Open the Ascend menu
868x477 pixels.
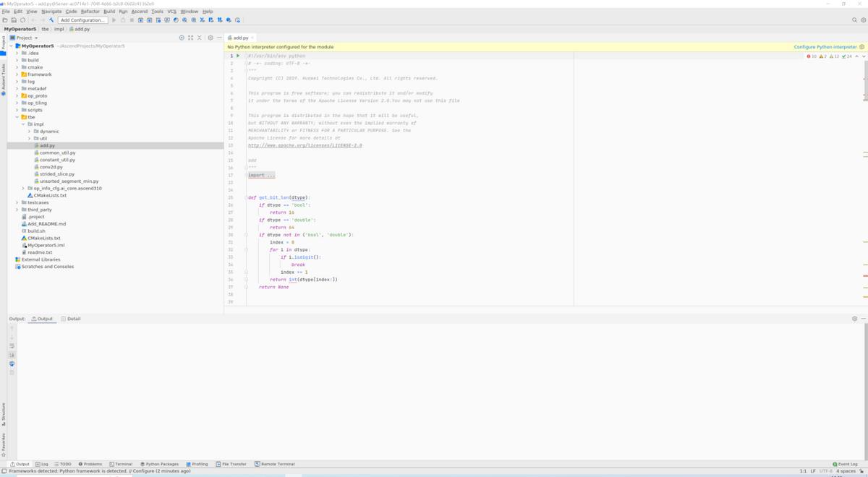click(x=139, y=12)
